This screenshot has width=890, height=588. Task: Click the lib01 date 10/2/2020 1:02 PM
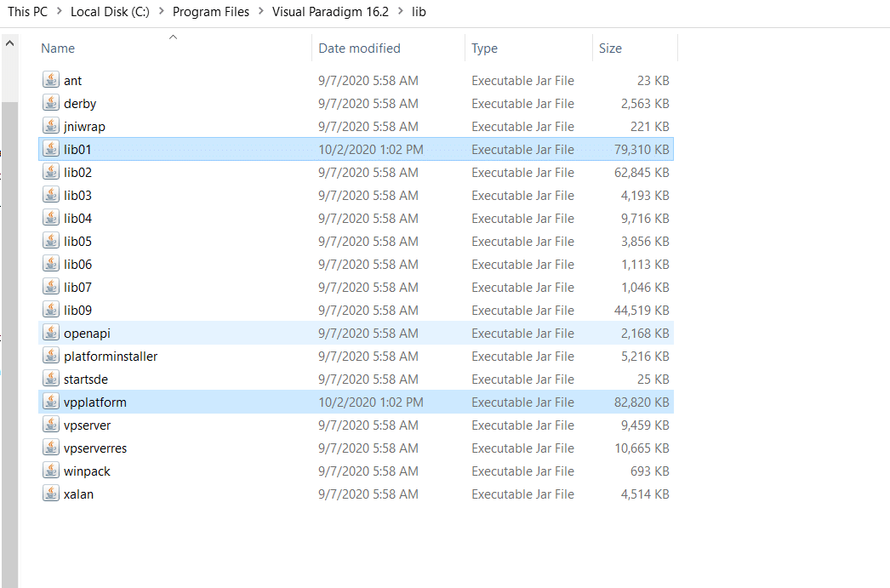[x=371, y=149]
